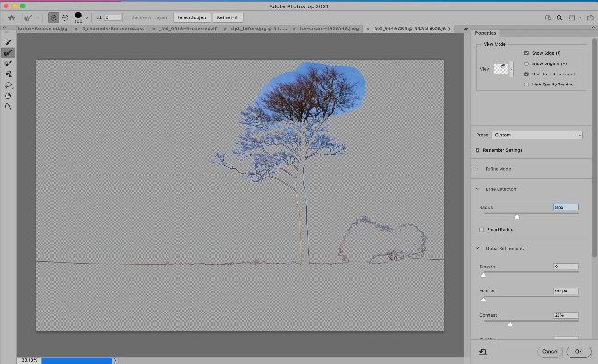Select the Zoom tool in left toolbar
Image resolution: width=598 pixels, height=364 pixels.
(8, 107)
